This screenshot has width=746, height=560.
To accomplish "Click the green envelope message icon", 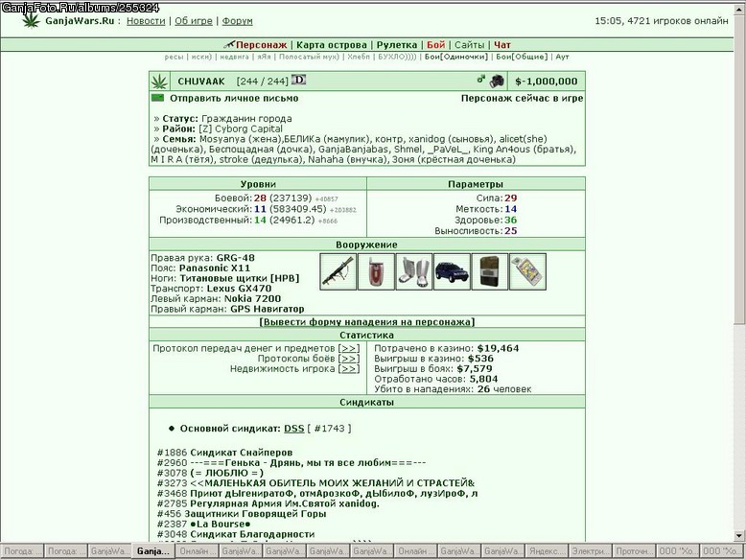I will pyautogui.click(x=157, y=98).
